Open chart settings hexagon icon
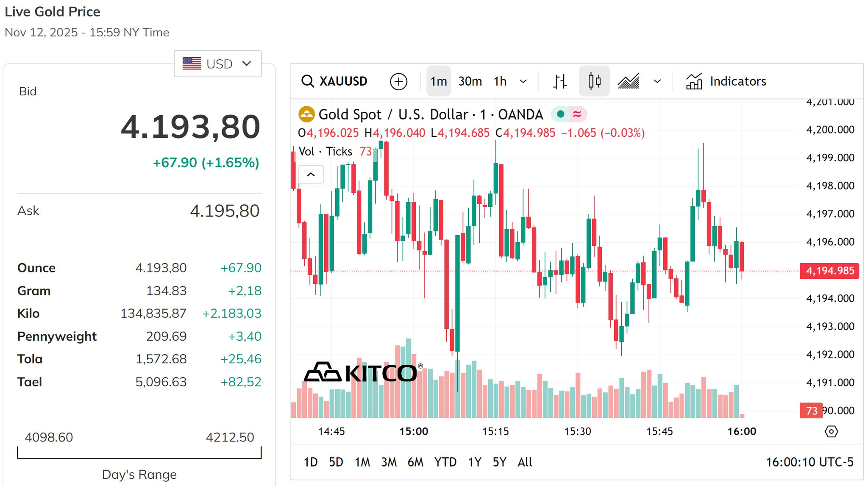868x486 pixels. [831, 431]
